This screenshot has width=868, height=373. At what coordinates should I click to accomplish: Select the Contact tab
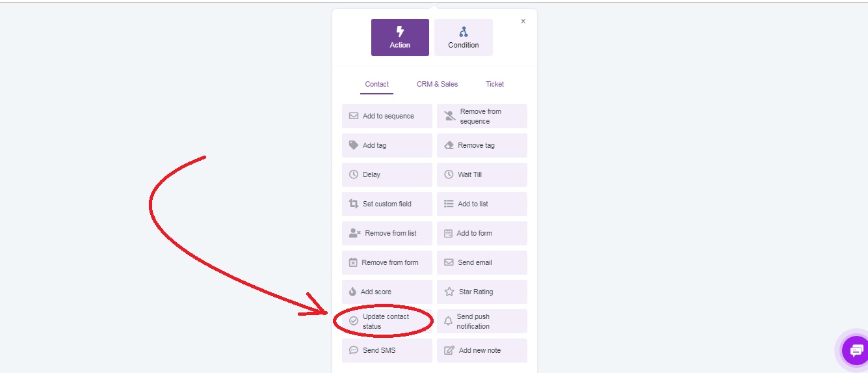pyautogui.click(x=377, y=84)
